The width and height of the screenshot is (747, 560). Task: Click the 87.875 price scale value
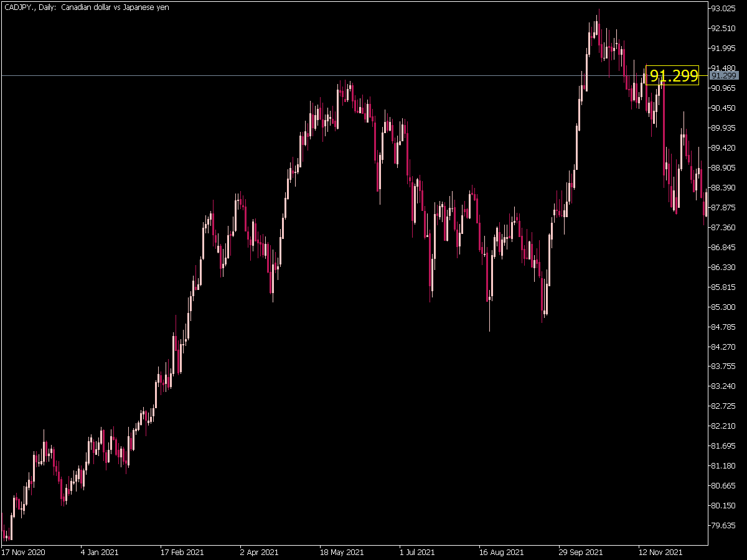pos(724,208)
